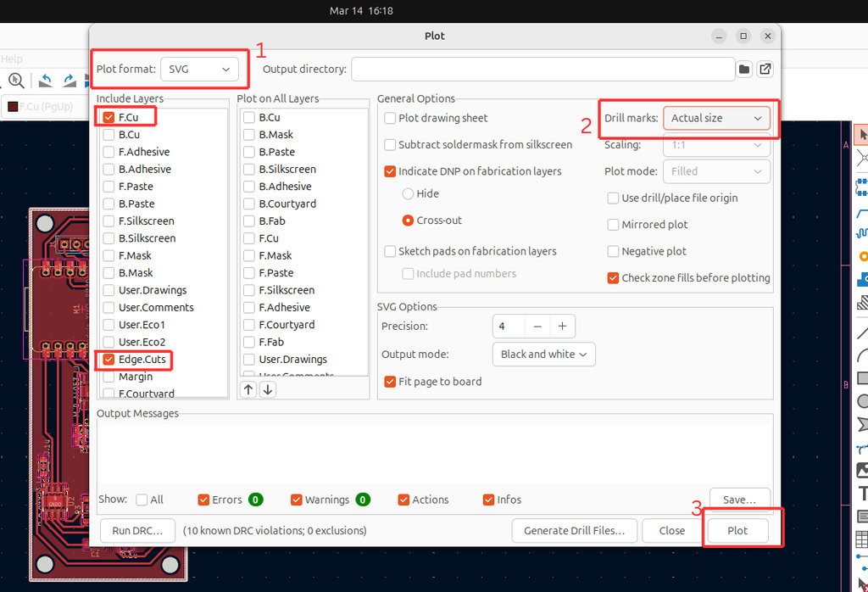Select the add image tool
Image resolution: width=868 pixels, height=592 pixels.
click(862, 470)
